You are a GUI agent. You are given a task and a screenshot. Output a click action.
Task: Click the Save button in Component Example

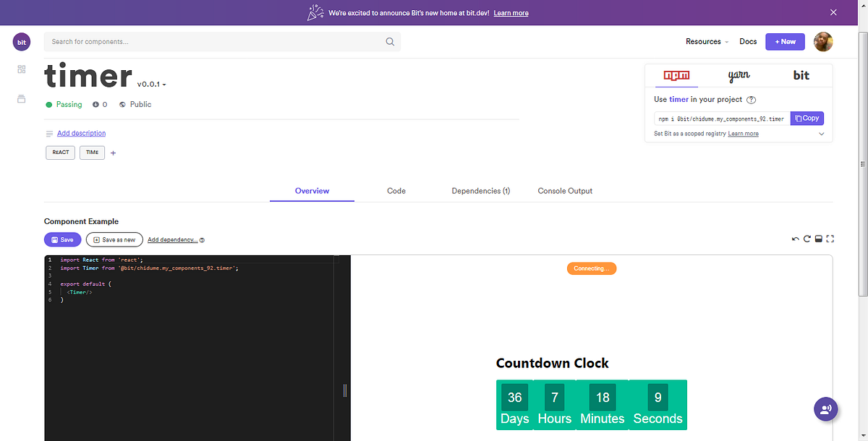click(62, 239)
